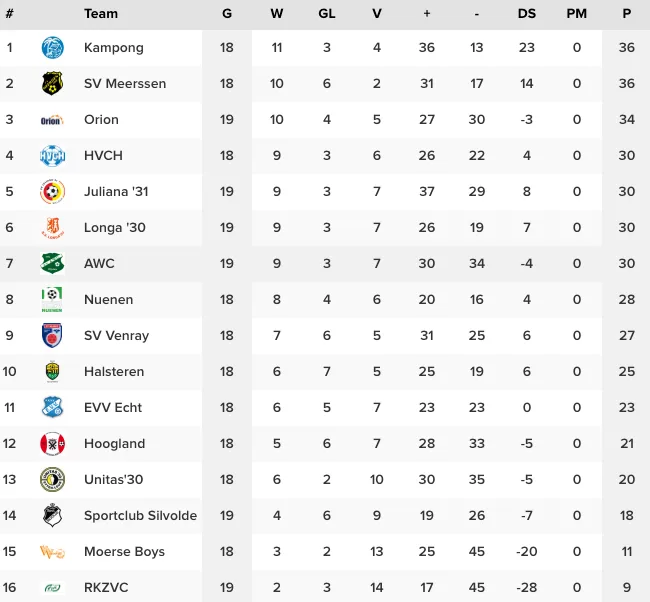
Task: Open the Halsteren team name link
Action: (114, 371)
